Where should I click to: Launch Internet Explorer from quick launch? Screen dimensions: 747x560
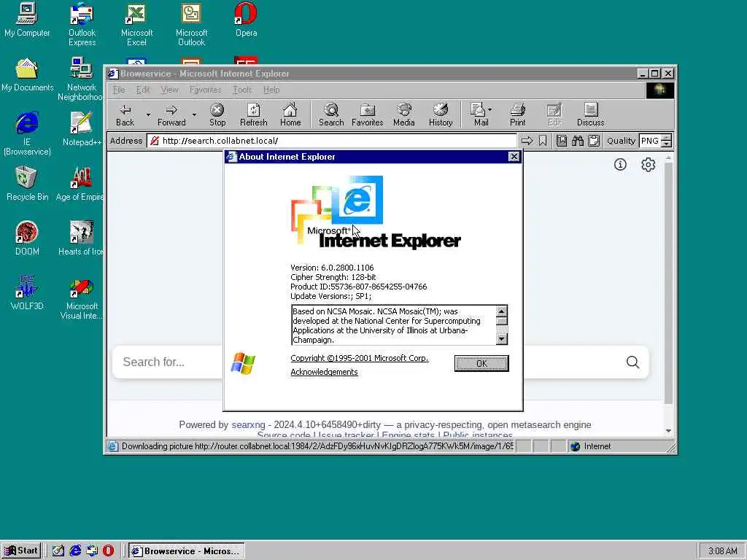pos(75,551)
